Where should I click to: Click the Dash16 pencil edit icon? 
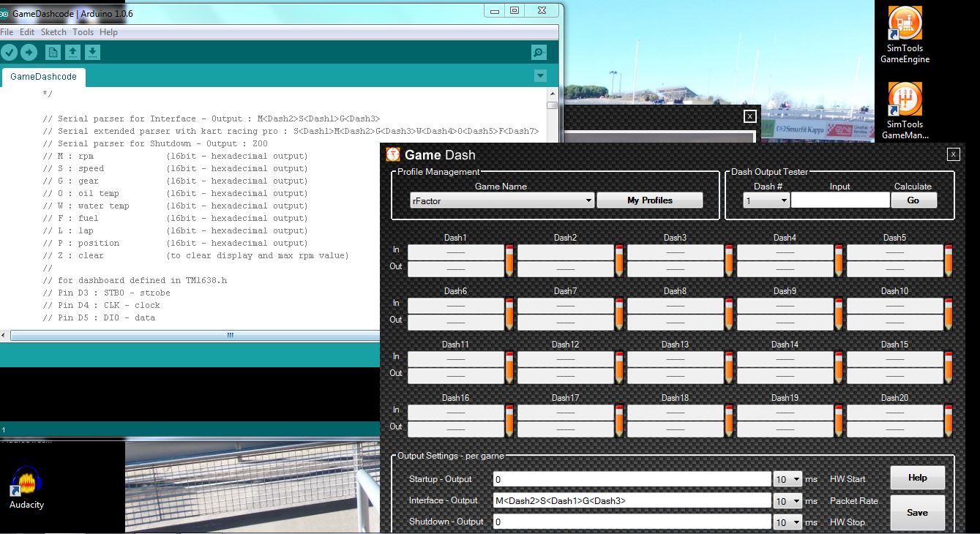(509, 421)
